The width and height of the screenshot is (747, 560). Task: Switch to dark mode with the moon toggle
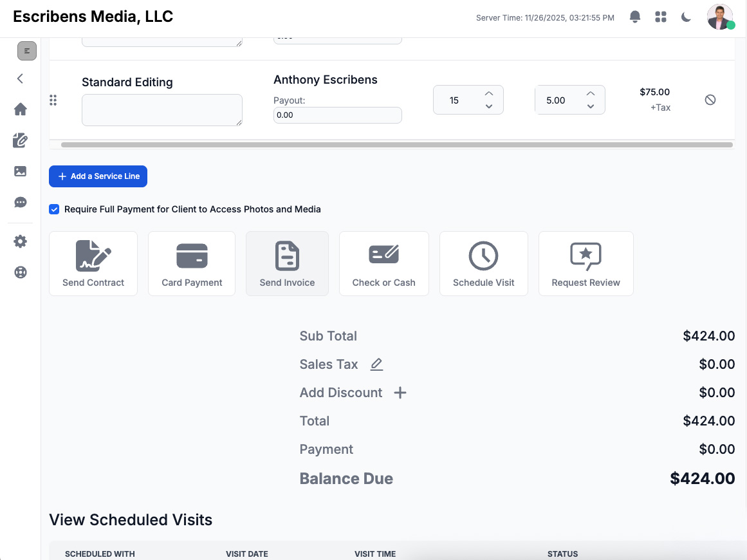click(x=686, y=17)
